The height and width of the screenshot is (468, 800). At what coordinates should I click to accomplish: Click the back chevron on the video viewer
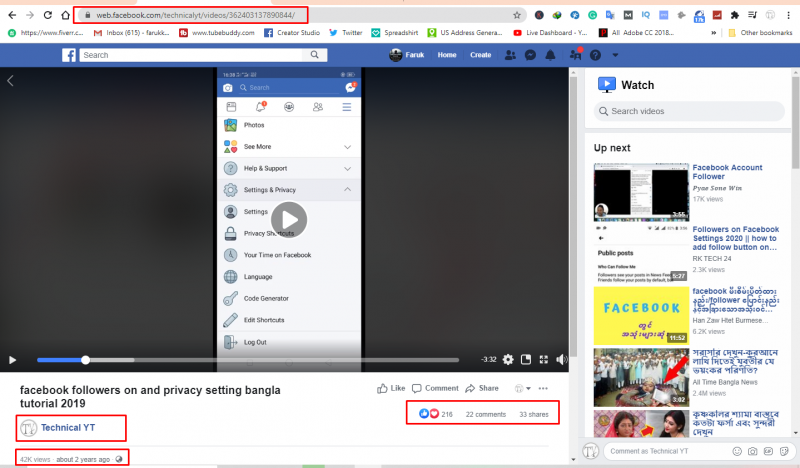[10, 81]
